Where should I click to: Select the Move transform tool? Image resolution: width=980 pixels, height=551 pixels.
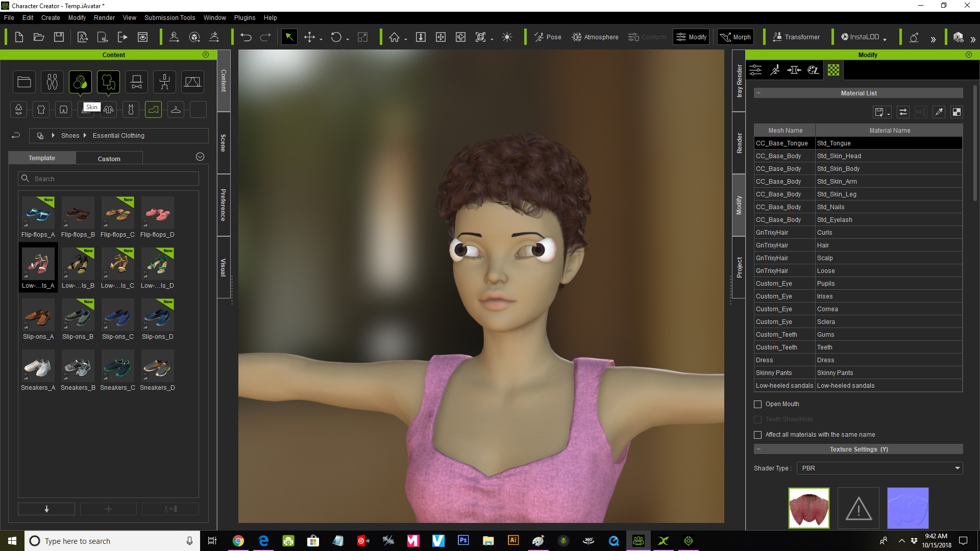(x=309, y=37)
